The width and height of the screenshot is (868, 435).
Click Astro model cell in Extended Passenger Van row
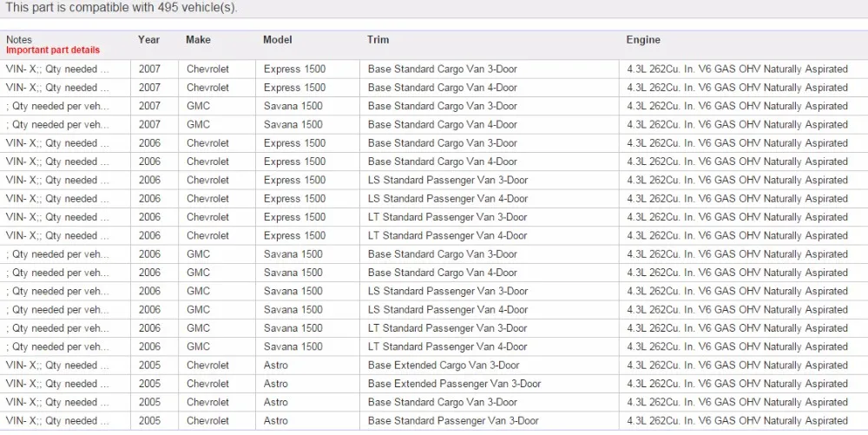pyautogui.click(x=276, y=384)
